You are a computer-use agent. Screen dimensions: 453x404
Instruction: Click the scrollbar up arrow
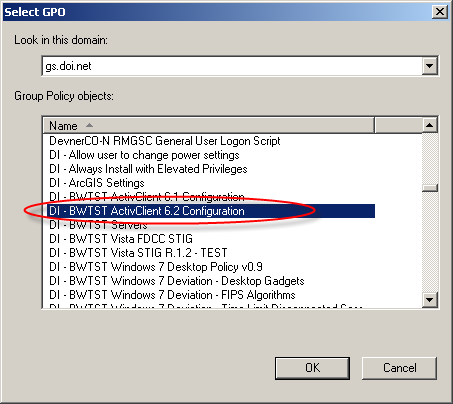[x=429, y=125]
